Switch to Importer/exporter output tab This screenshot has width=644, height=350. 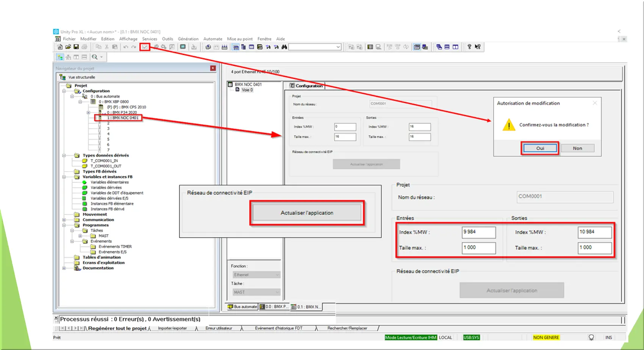pyautogui.click(x=172, y=328)
